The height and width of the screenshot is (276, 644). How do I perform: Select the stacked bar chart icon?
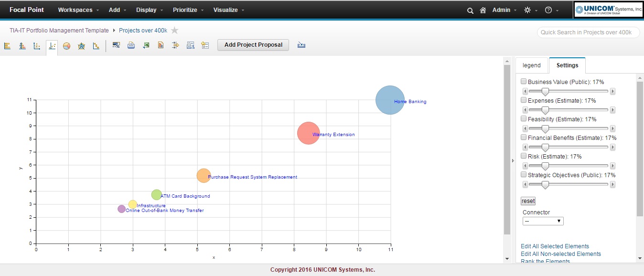pos(22,46)
